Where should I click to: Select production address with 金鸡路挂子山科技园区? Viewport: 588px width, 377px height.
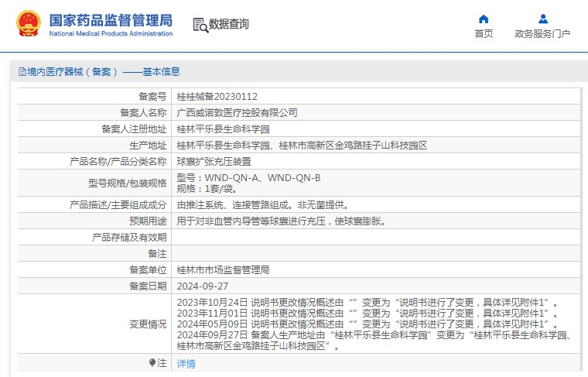302,146
